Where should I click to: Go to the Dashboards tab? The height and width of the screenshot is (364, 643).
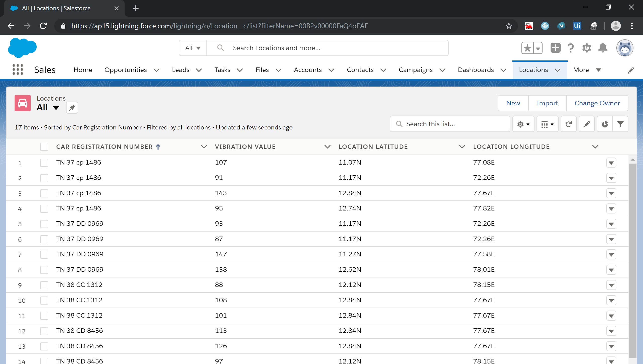pos(476,70)
